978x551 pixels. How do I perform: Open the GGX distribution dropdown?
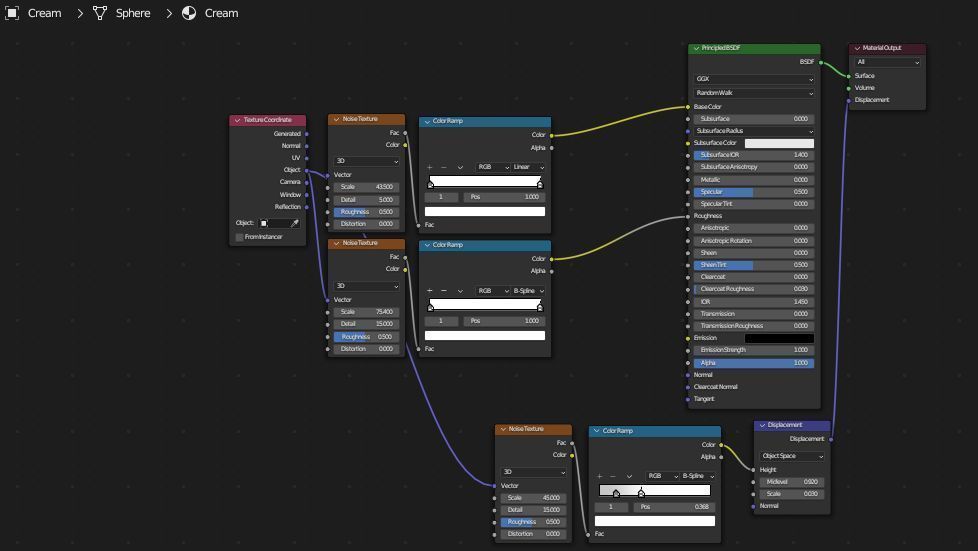point(754,79)
